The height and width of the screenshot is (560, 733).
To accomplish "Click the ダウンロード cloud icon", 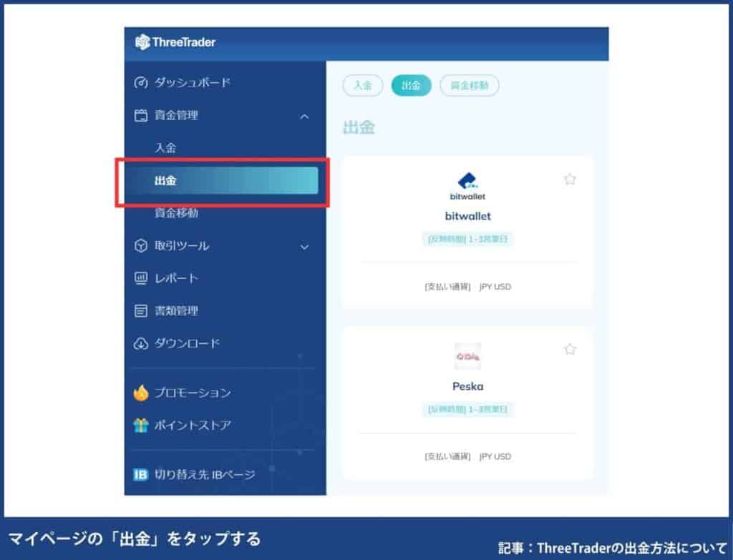I will point(141,344).
